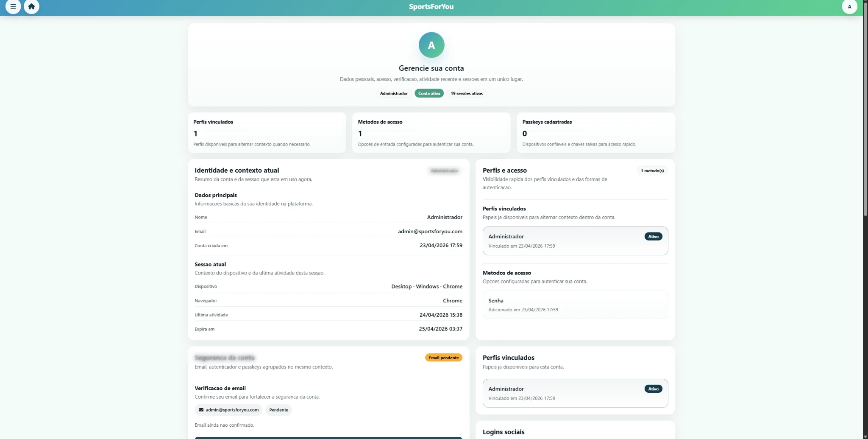Select the Metodos de acesso summary card
This screenshot has height=439, width=868.
tap(431, 133)
